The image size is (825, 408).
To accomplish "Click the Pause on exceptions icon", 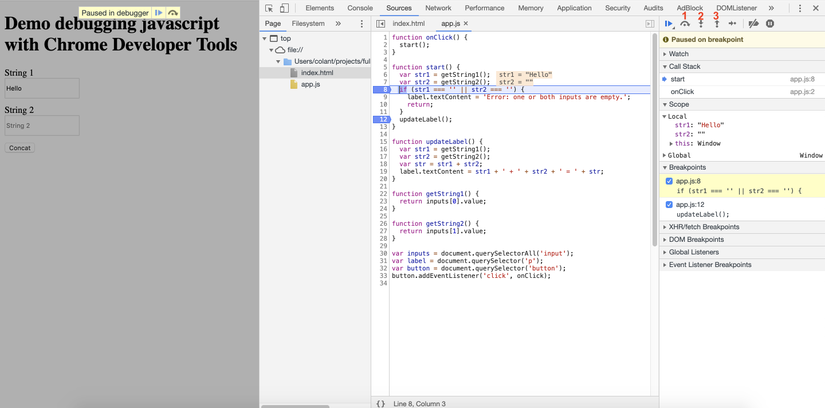I will (x=770, y=23).
